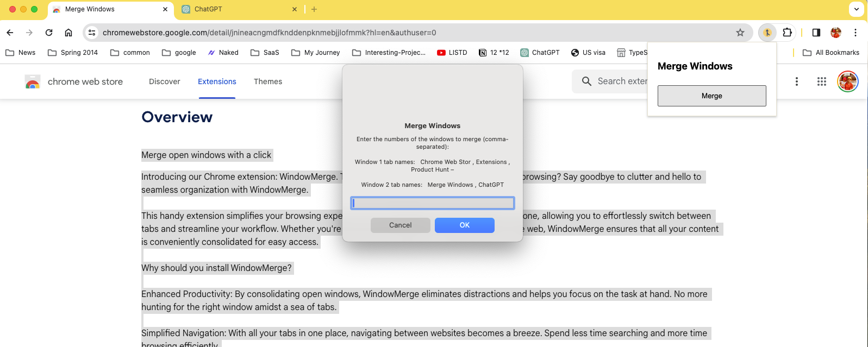Open the LISTD YouTube bookmark
The width and height of the screenshot is (868, 347).
pos(452,53)
